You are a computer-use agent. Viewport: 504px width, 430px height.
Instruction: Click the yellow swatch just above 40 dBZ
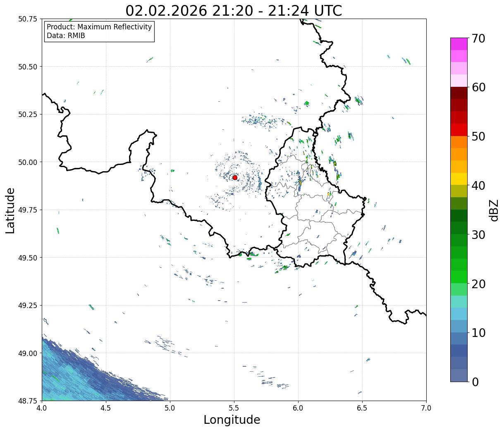tap(459, 179)
